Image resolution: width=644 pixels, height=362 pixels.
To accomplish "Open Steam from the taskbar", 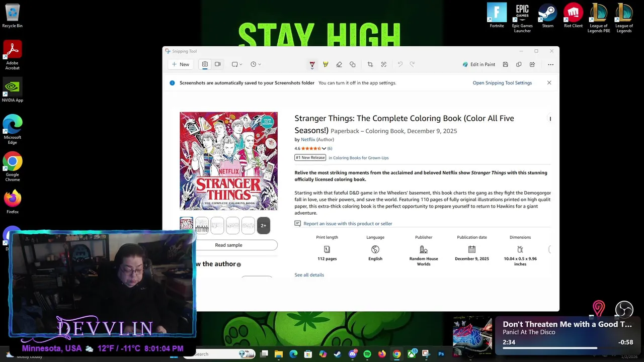I will (337, 354).
